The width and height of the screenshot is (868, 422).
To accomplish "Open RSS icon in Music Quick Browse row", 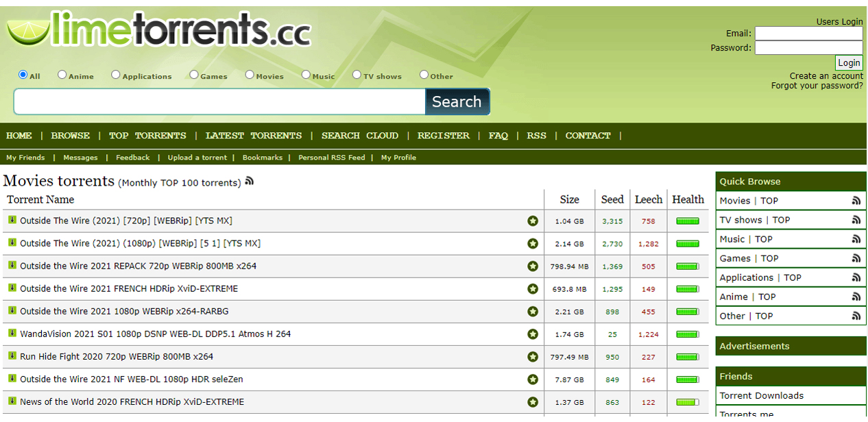I will point(856,239).
